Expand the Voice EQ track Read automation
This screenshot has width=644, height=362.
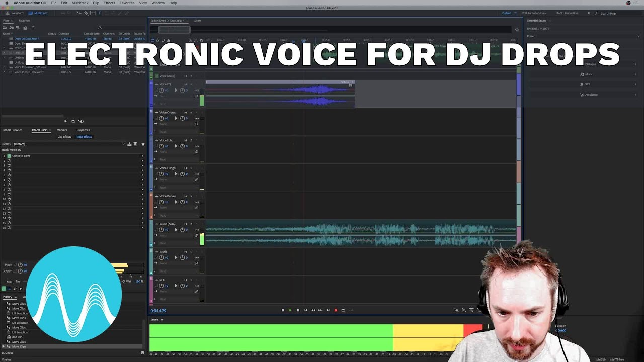[x=155, y=104]
